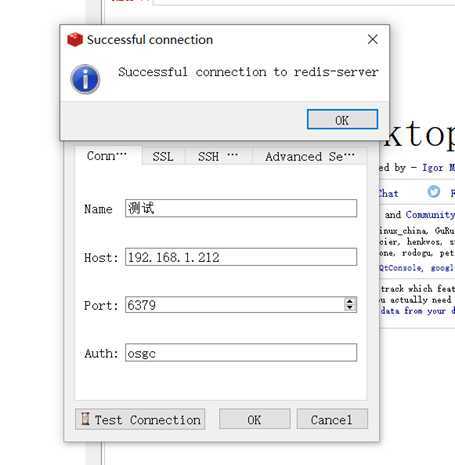Click the dialog message about redis-server
455x465 pixels.
pos(248,72)
